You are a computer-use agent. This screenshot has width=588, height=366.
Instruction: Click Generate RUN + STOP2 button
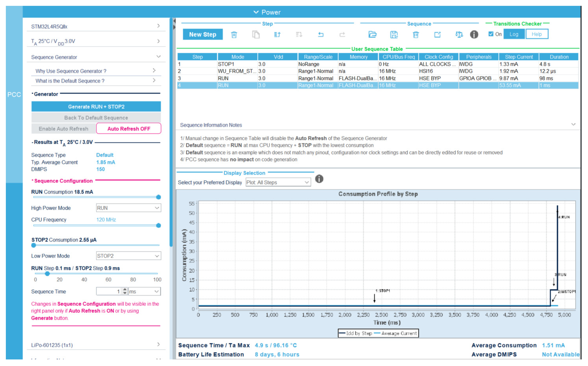[96, 107]
